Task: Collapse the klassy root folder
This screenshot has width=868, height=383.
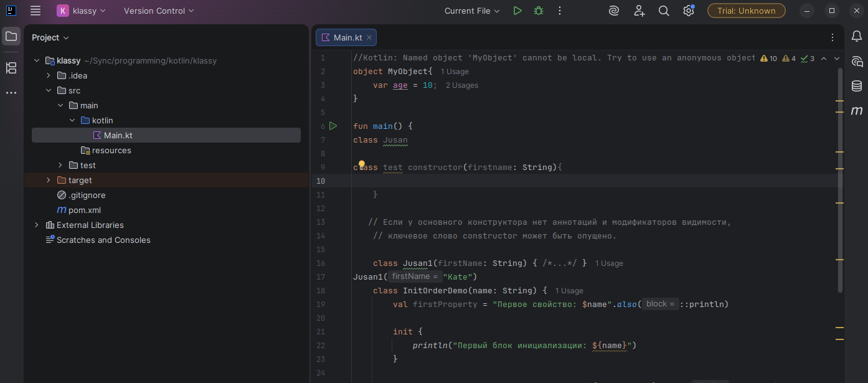Action: (37, 60)
